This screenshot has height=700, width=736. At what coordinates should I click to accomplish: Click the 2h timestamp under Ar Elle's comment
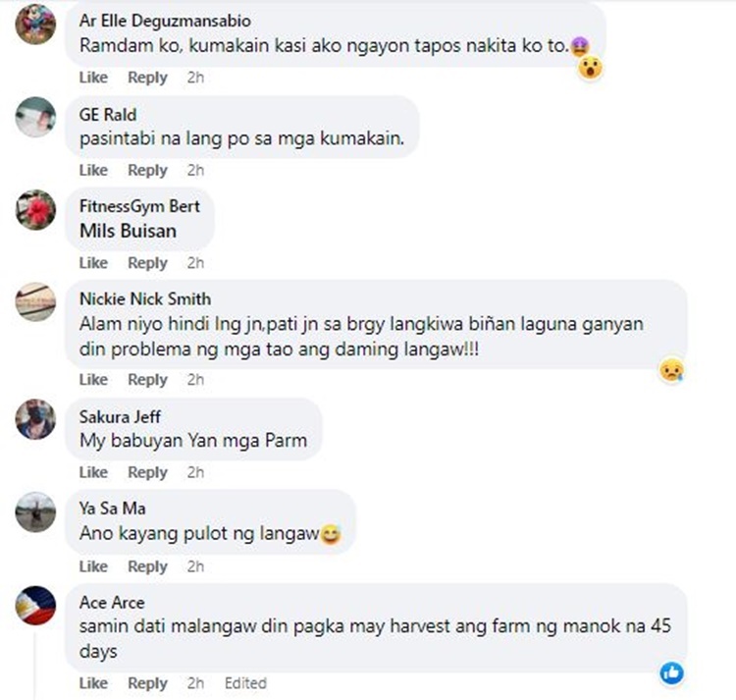[x=195, y=77]
